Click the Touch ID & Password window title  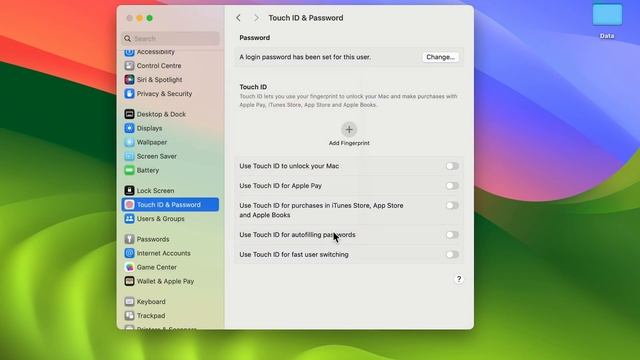click(306, 18)
